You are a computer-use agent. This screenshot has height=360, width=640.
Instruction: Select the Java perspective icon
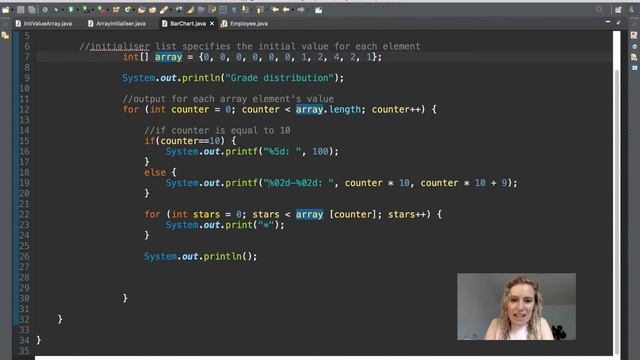pyautogui.click(x=631, y=10)
